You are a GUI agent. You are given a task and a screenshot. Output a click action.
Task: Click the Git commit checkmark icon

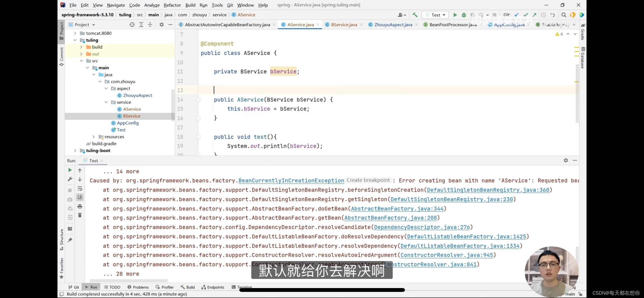click(x=526, y=15)
